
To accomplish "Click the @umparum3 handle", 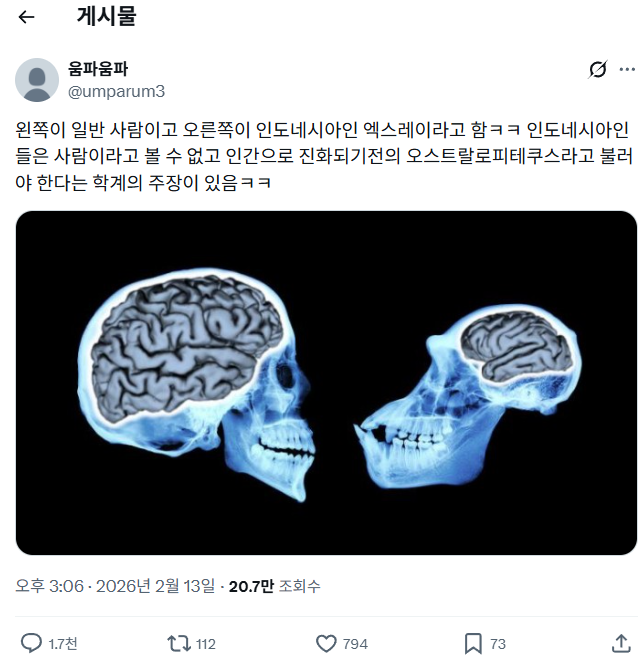I will click(x=117, y=92).
